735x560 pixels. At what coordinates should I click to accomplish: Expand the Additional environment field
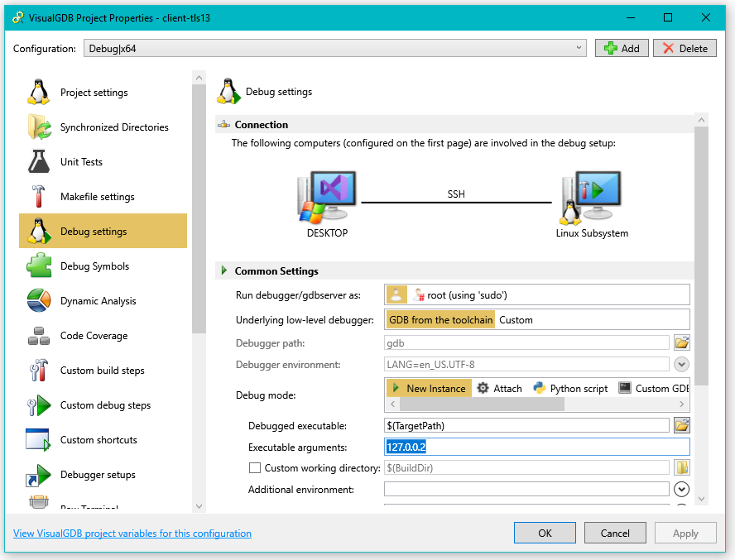pyautogui.click(x=681, y=488)
